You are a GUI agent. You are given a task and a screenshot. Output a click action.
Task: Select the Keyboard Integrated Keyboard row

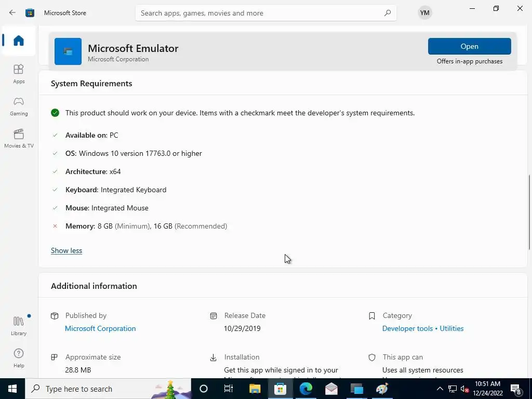coord(116,190)
